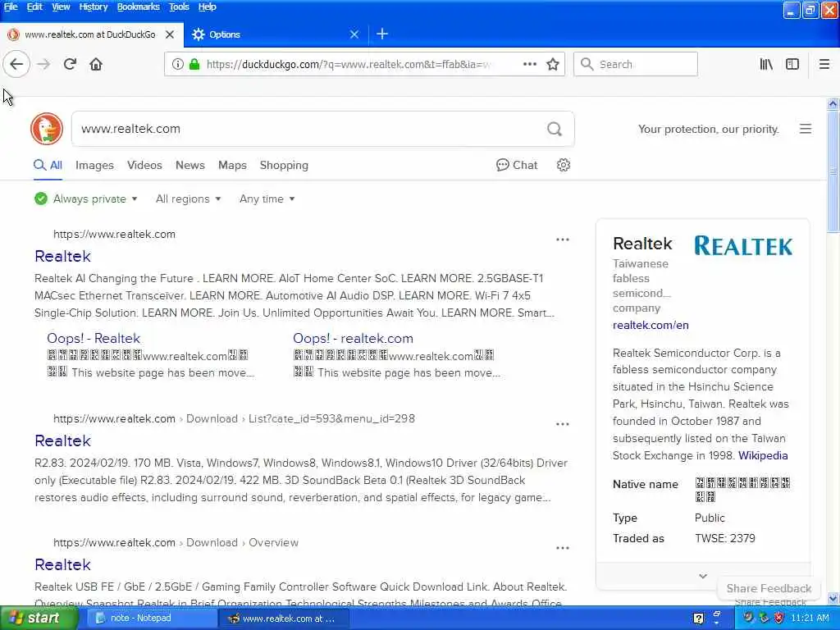Open the All regions dropdown
Image resolution: width=840 pixels, height=630 pixels.
click(188, 199)
